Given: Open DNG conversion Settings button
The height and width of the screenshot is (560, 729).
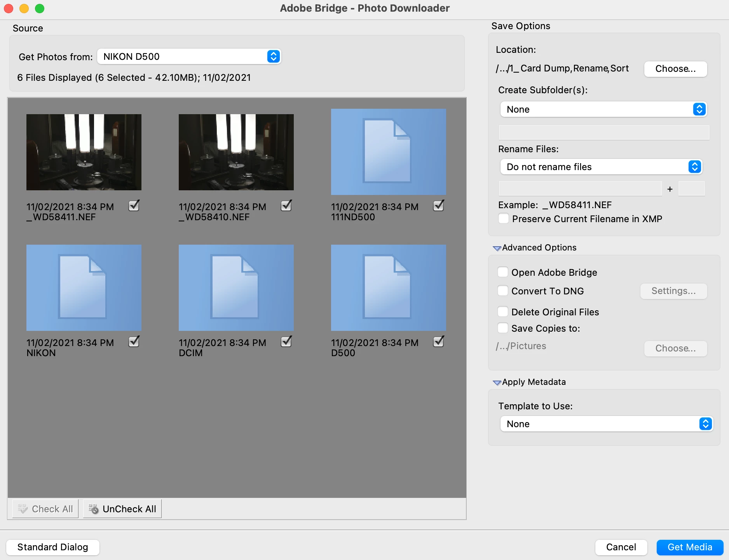Looking at the screenshot, I should pyautogui.click(x=673, y=291).
